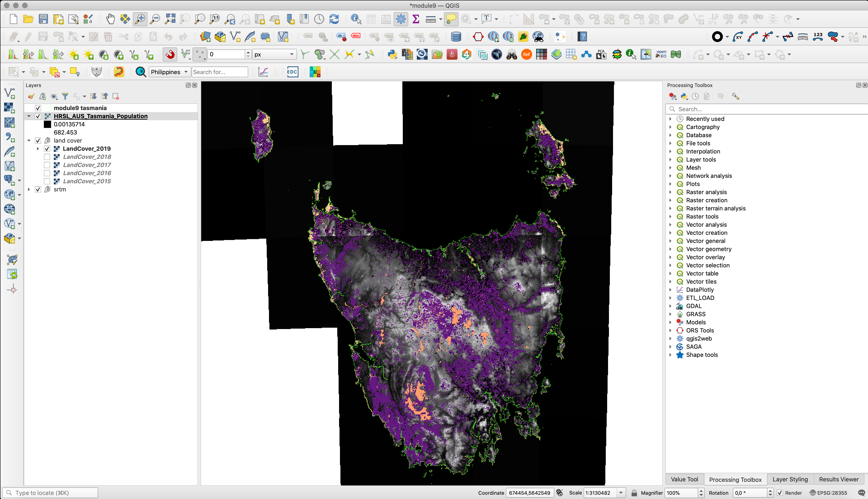The width and height of the screenshot is (868, 499).
Task: Click the Temporal Controller clock icon
Action: (x=319, y=19)
